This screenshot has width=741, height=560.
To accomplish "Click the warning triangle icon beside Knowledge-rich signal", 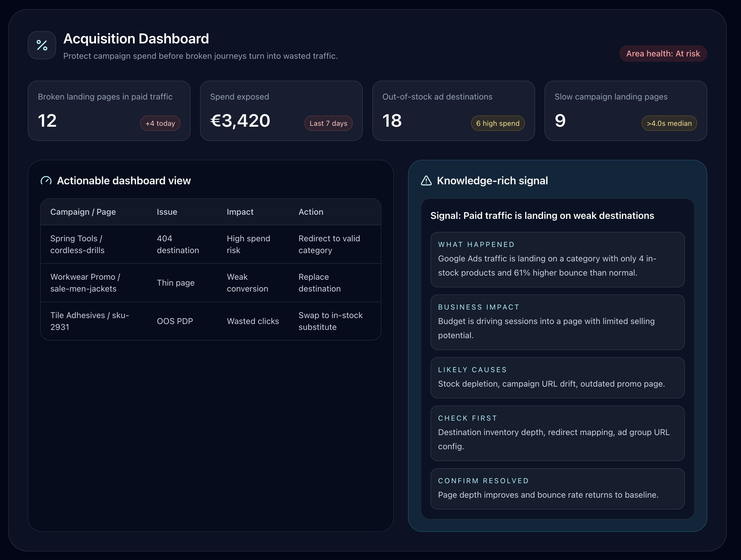I will 426,181.
